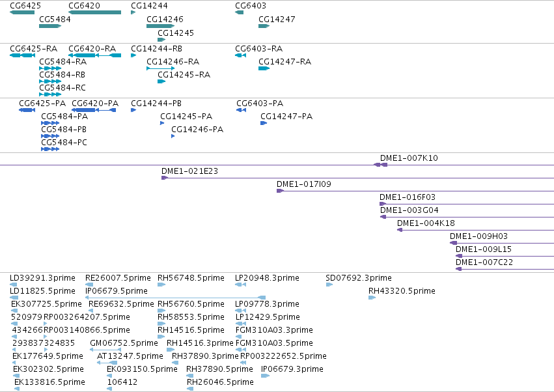Click the CG14247 gene label

[x=277, y=19]
